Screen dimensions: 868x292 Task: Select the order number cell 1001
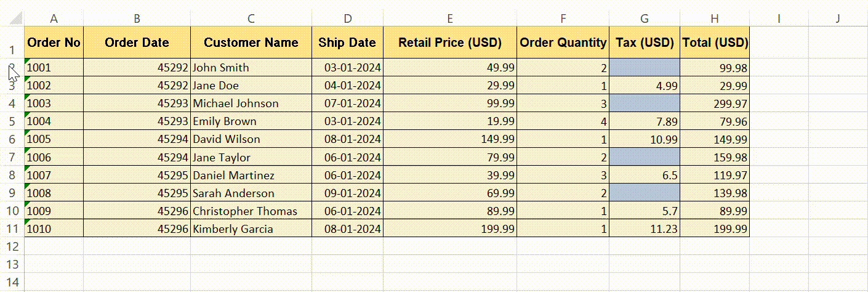click(x=54, y=68)
